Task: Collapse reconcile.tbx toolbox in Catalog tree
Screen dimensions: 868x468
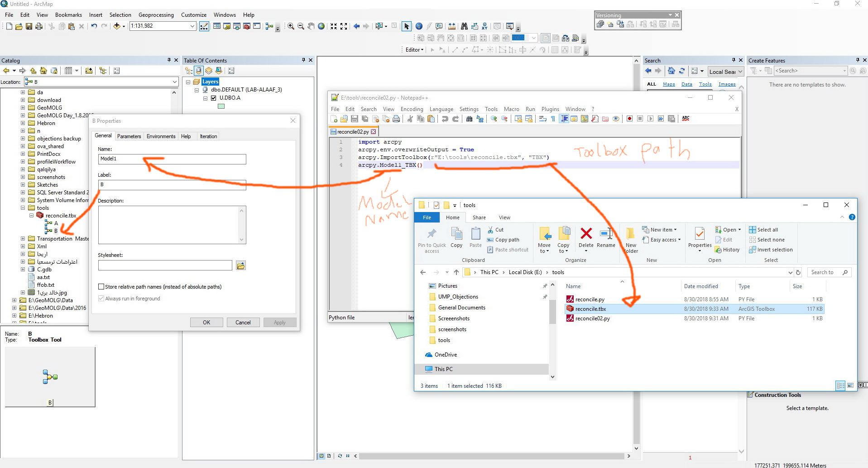Action: pos(32,216)
